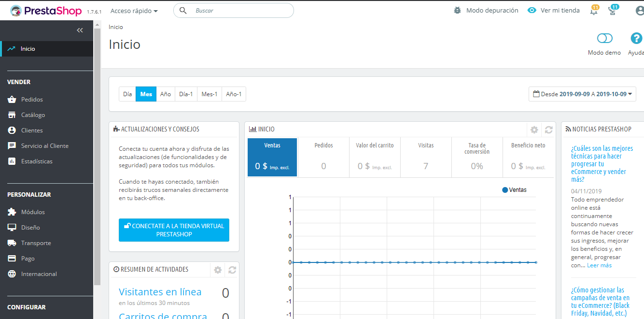Image resolution: width=644 pixels, height=319 pixels.
Task: Toggle the Ventas legend in the chart
Action: point(515,190)
